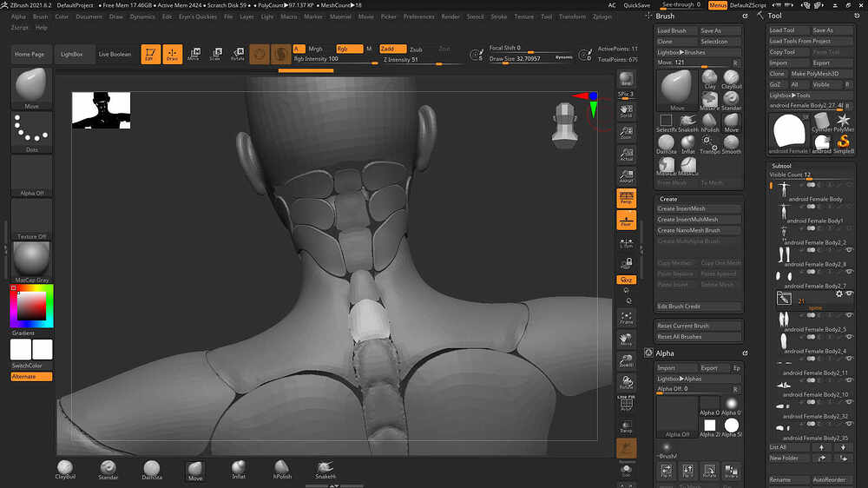Open the Preferences menu
Viewport: 868px width, 488px height.
pyautogui.click(x=418, y=16)
